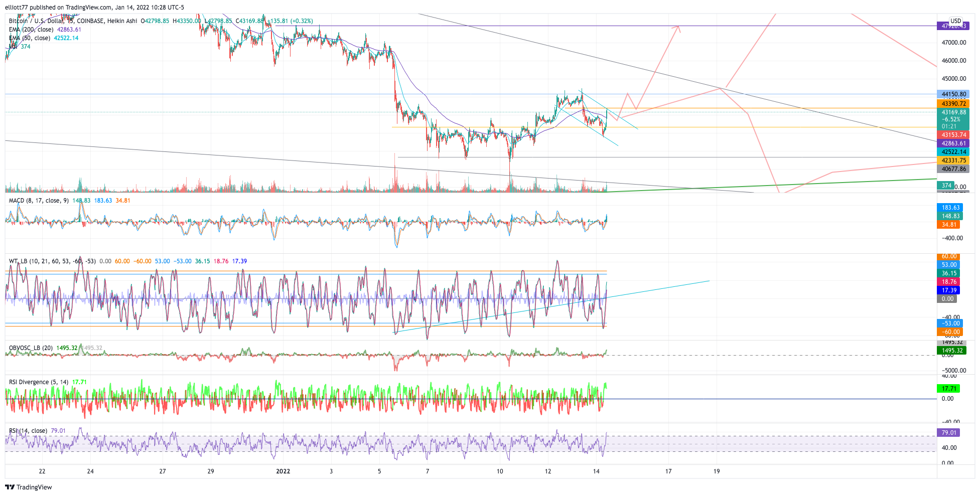Select the RSI (14, close) legend
Image resolution: width=980 pixels, height=496 pixels.
28,431
